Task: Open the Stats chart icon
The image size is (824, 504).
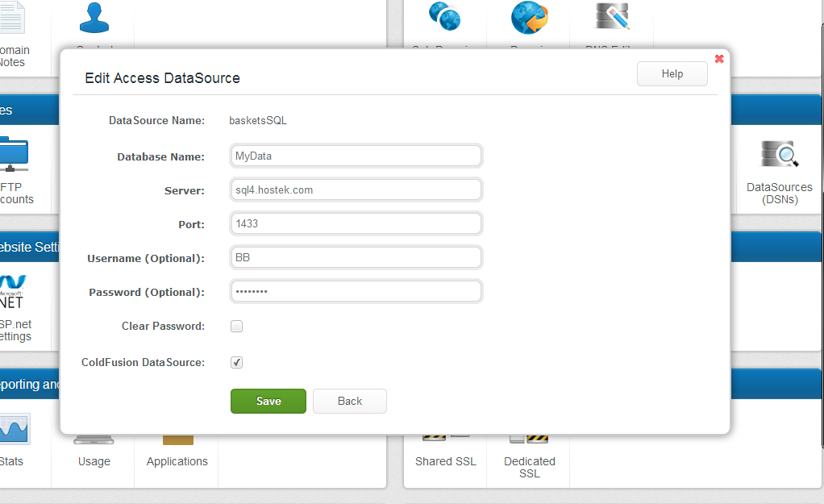Action: [14, 429]
